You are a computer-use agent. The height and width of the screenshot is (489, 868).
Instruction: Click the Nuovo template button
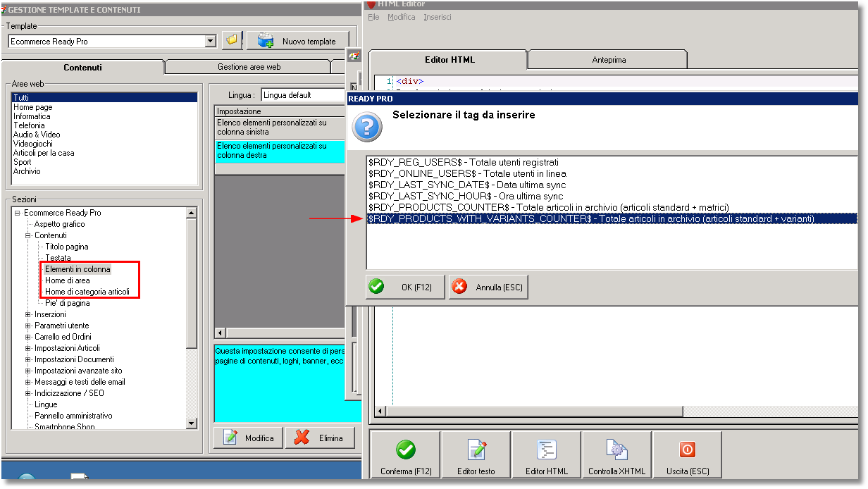click(297, 41)
